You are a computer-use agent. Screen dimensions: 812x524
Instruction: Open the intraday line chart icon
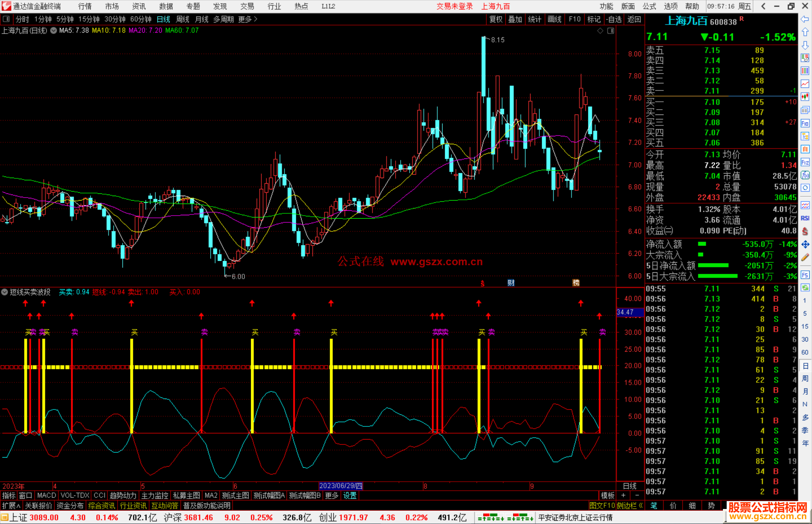(x=805, y=84)
